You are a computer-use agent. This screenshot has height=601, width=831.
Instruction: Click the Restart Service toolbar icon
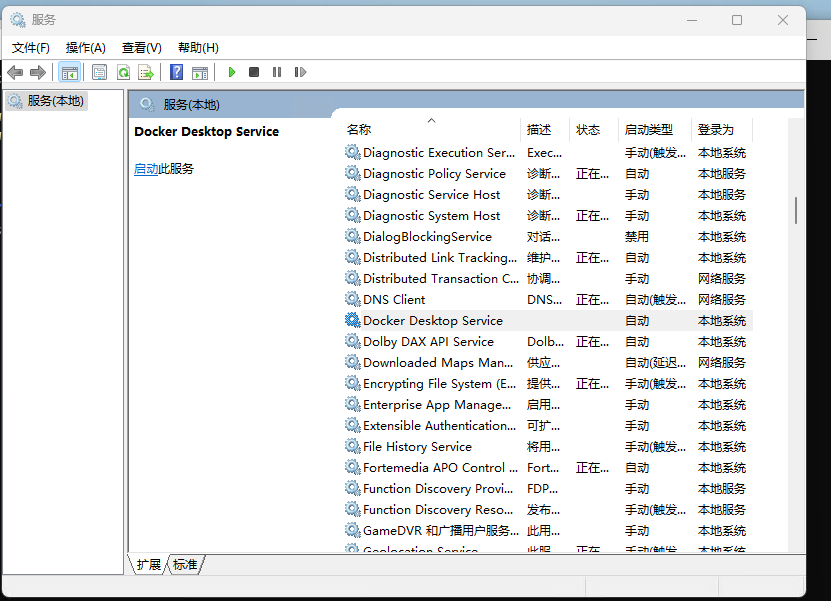(x=300, y=72)
